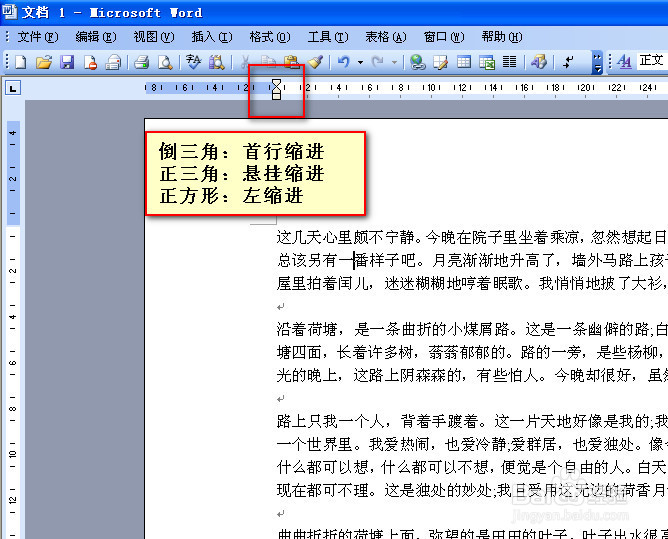Open the Research pane icon
The width and height of the screenshot is (668, 539).
(217, 62)
